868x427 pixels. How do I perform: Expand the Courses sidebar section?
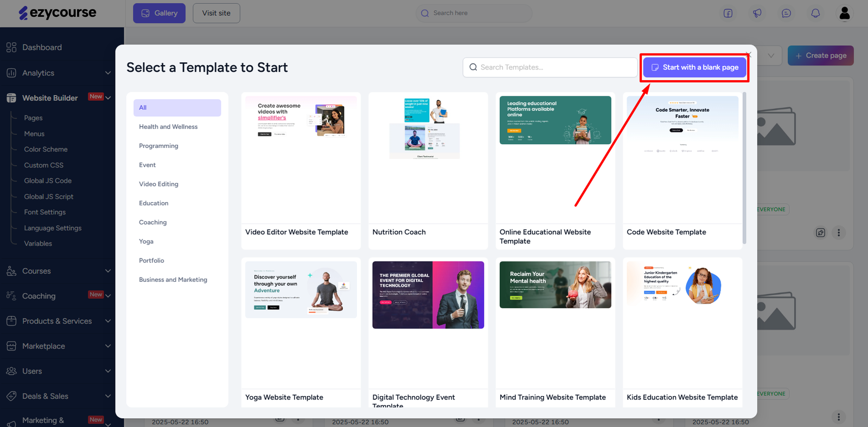pyautogui.click(x=107, y=271)
